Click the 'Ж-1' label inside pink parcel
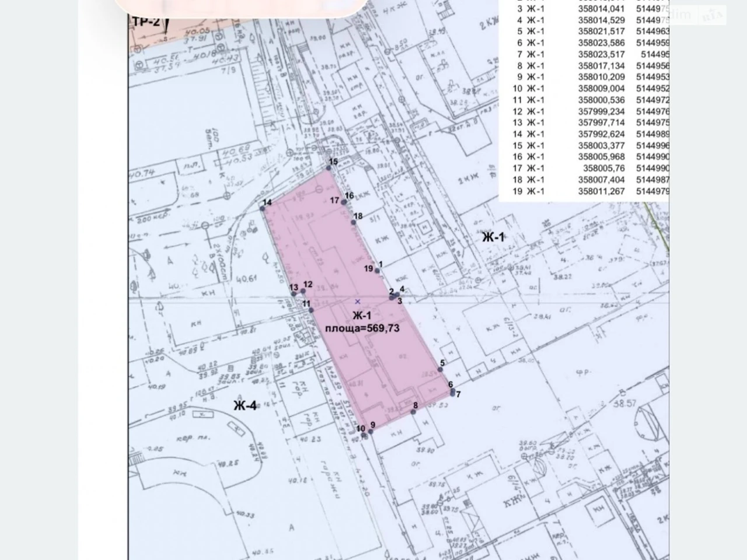 coord(362,316)
